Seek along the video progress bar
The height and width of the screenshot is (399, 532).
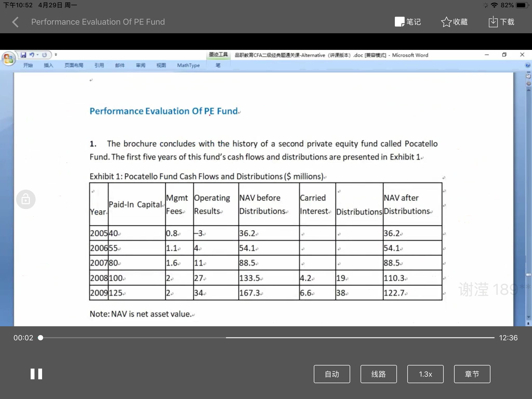(x=268, y=338)
